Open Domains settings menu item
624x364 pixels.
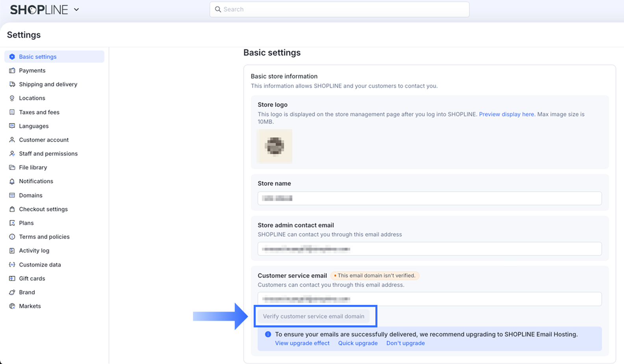click(x=31, y=195)
